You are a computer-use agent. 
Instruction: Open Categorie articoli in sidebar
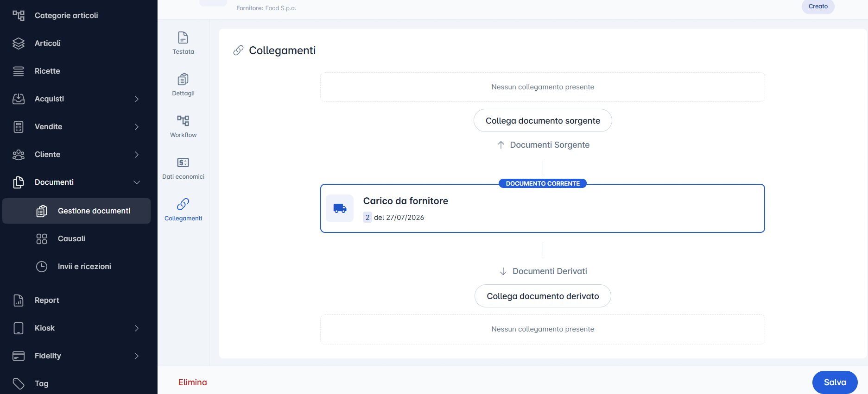66,15
